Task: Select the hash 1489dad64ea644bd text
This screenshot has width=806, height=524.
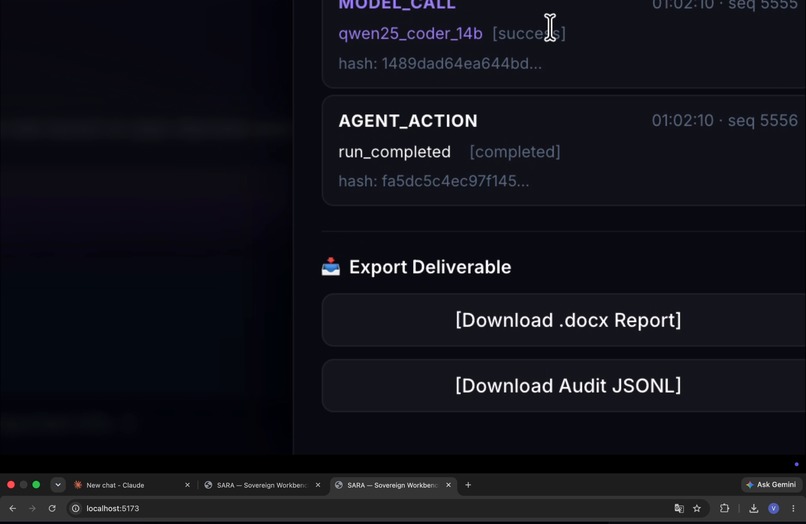Action: (x=440, y=63)
